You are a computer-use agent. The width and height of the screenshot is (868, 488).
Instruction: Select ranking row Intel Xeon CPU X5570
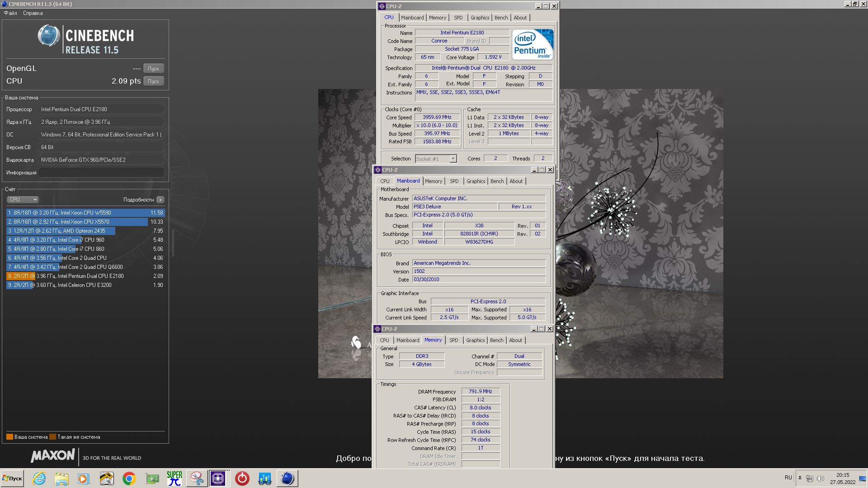85,222
